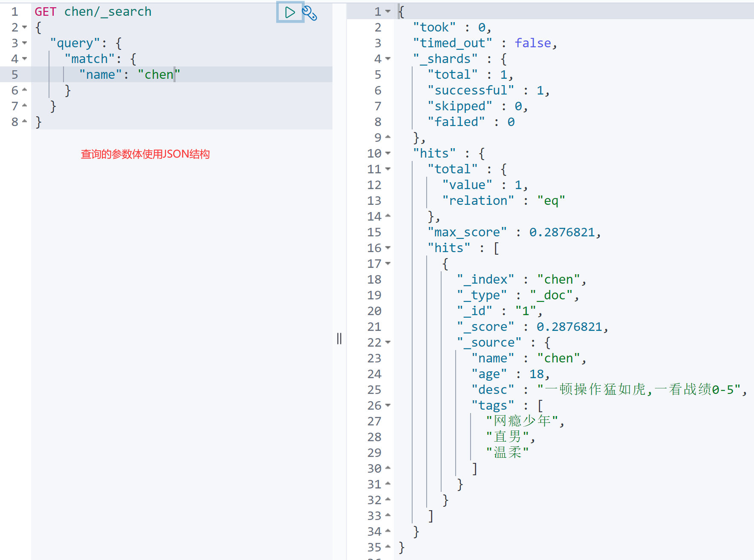
Task: Click the "_id" key in response
Action: 474,311
